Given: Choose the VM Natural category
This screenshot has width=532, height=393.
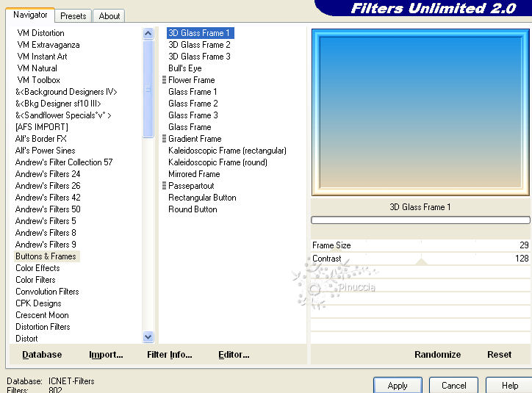Looking at the screenshot, I should 37,68.
